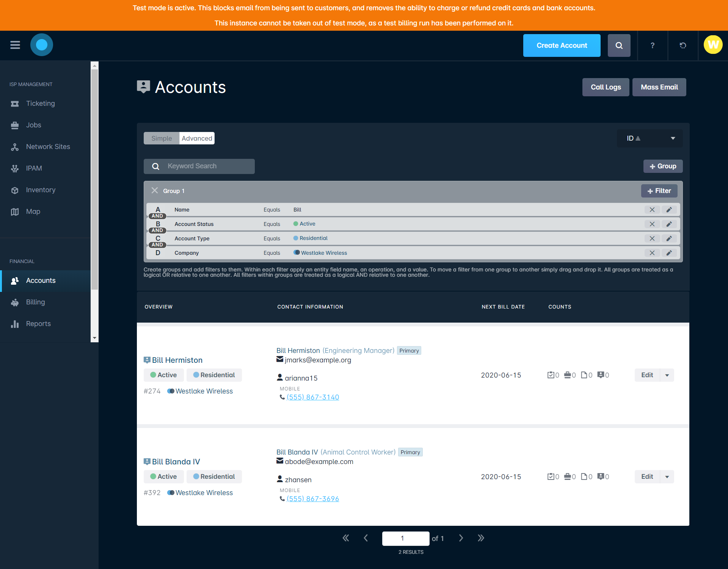Open the ID sort order dropdown
This screenshot has height=569, width=728.
(x=650, y=138)
